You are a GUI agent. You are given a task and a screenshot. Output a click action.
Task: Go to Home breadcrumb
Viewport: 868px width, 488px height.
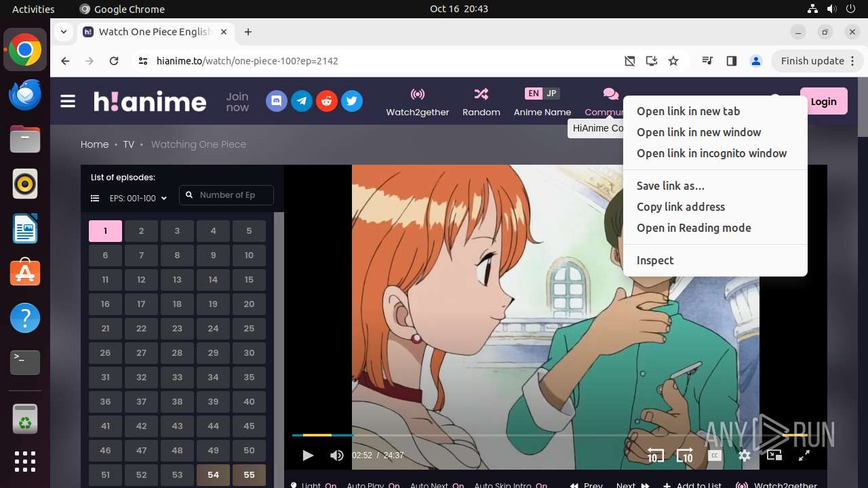94,144
